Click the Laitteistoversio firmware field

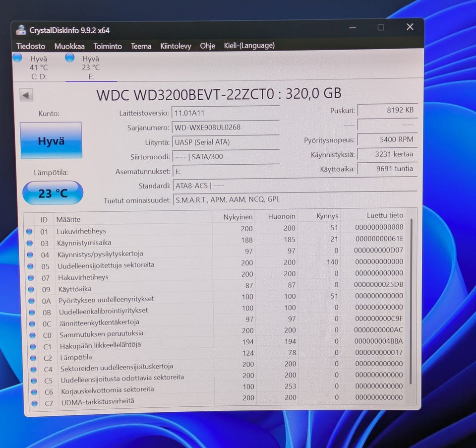[x=226, y=113]
